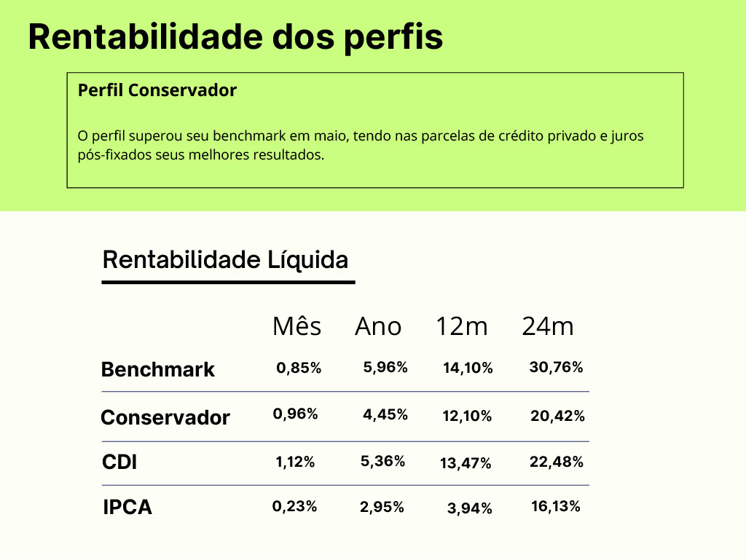This screenshot has height=560, width=746.
Task: Click the 'Rentabilidade Líquida' subtitle
Action: click(x=225, y=259)
